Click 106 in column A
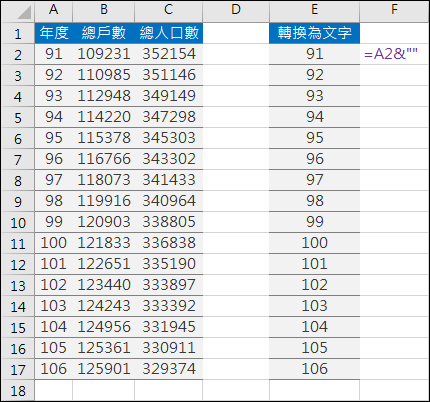Screen dimensions: 430x402 (53, 369)
